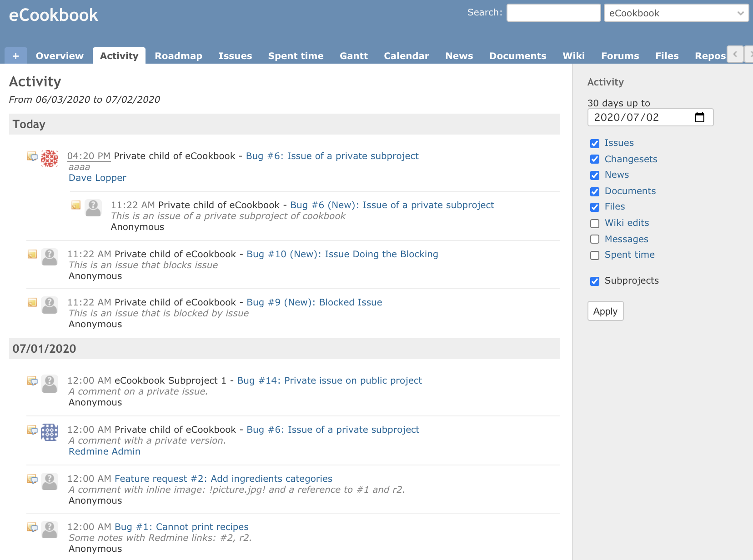The image size is (753, 560).
Task: Click the plus new-object button in the menu bar
Action: pos(16,56)
